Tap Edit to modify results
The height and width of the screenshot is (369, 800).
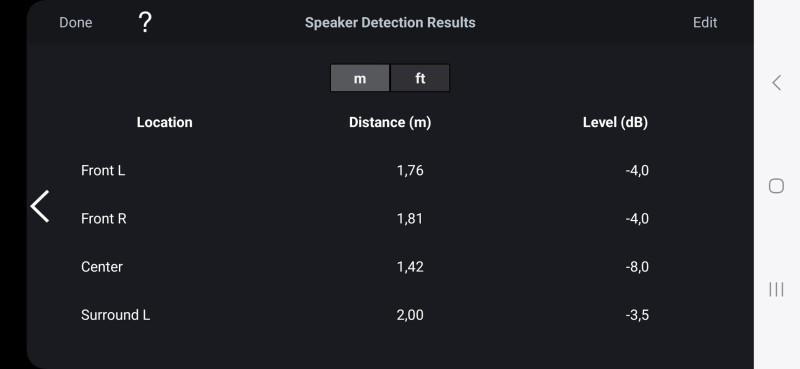(705, 22)
